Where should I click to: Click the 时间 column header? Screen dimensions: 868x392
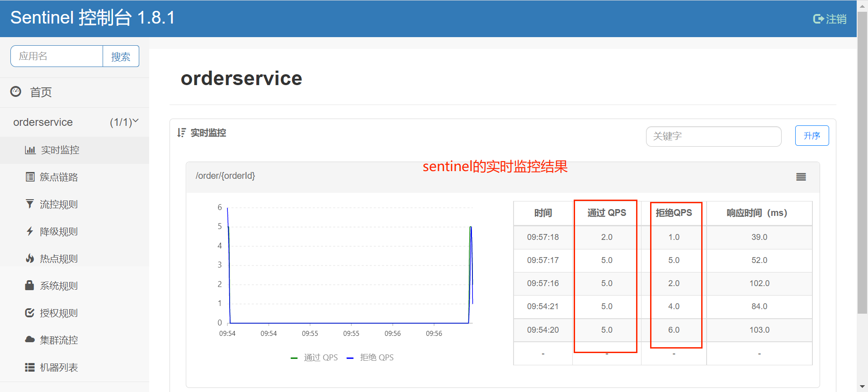click(x=543, y=213)
